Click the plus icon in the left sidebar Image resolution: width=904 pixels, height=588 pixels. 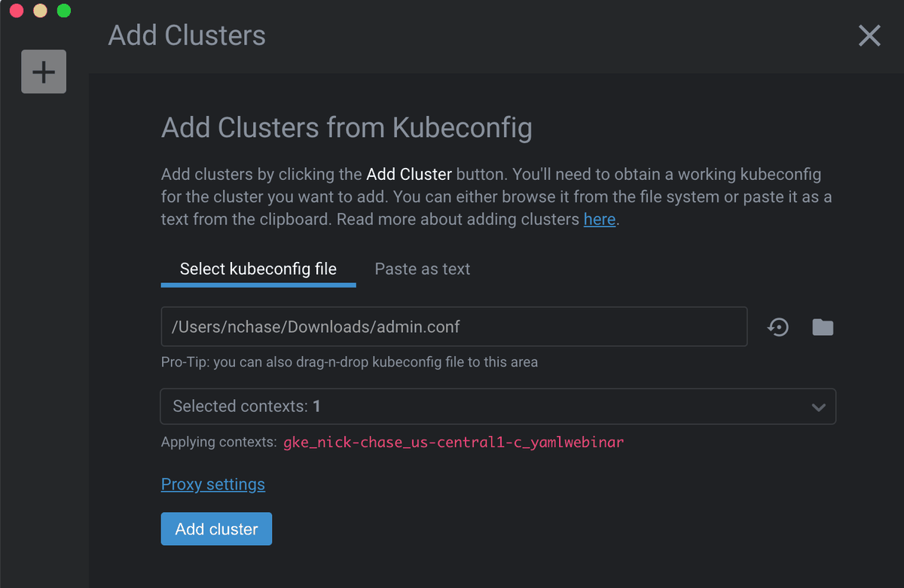[x=44, y=72]
